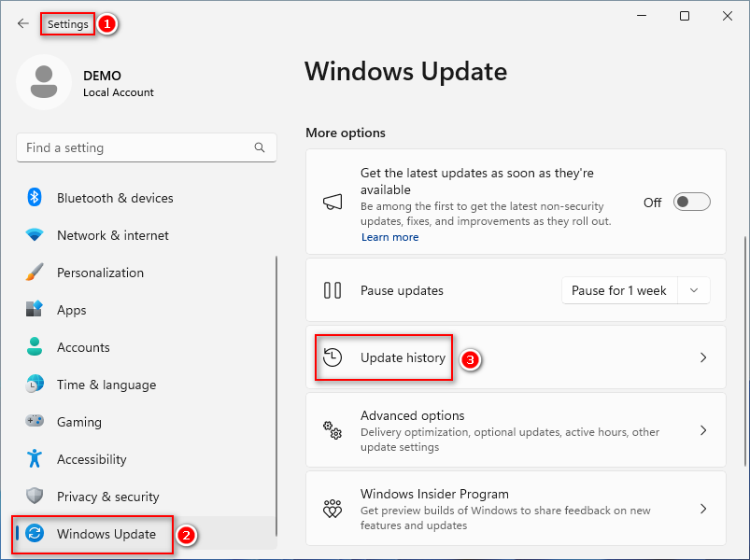
Task: Open Pause updates duration dropdown arrow
Action: (694, 290)
